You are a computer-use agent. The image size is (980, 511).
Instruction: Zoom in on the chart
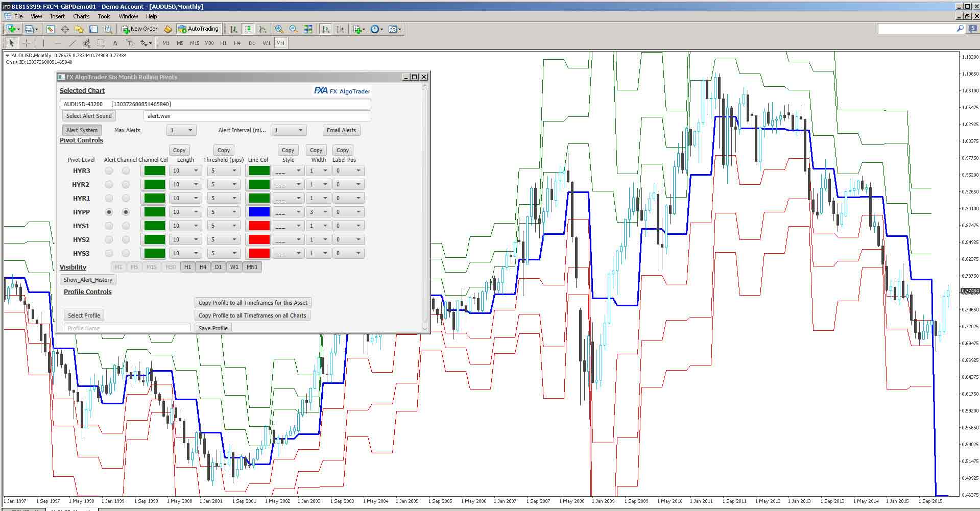pyautogui.click(x=279, y=29)
